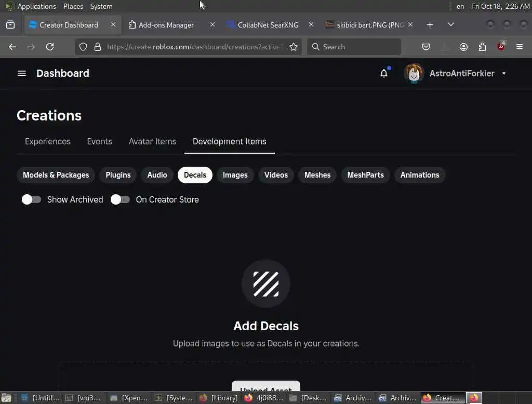Open the Avatar Items tab
This screenshot has height=404, width=532.
(152, 141)
